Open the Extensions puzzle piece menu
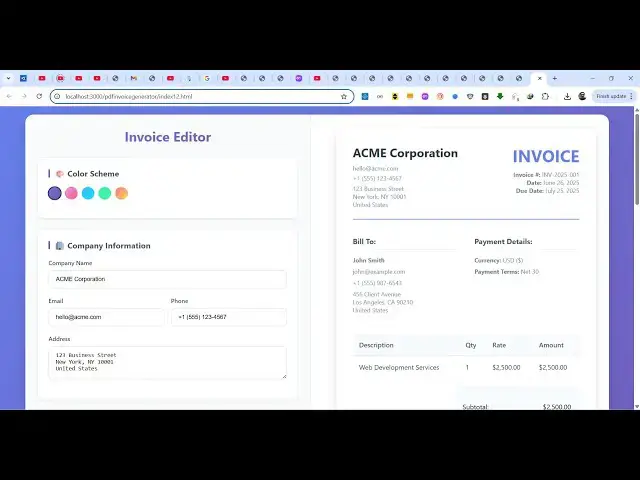The width and height of the screenshot is (640, 480). click(x=545, y=96)
